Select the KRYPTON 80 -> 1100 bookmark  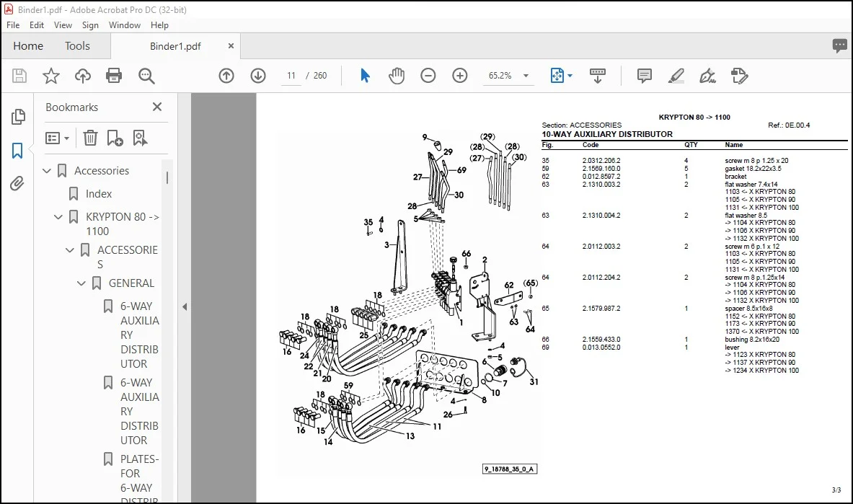coord(123,224)
